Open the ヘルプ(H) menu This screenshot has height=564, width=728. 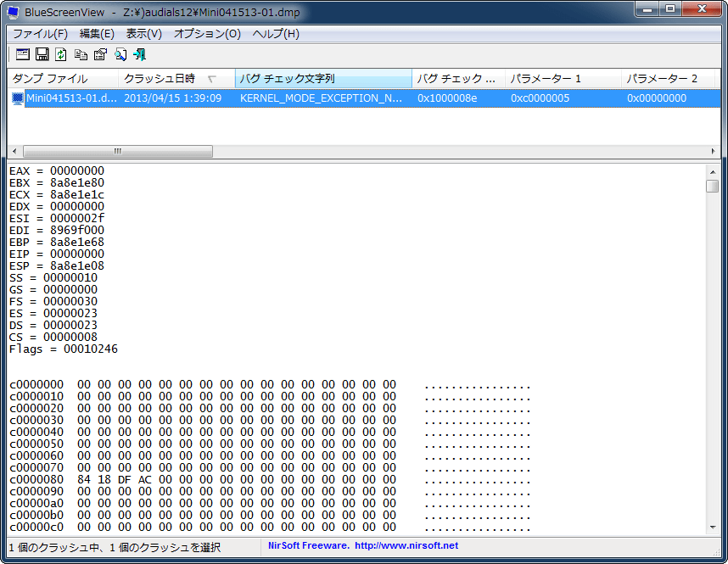tap(276, 34)
